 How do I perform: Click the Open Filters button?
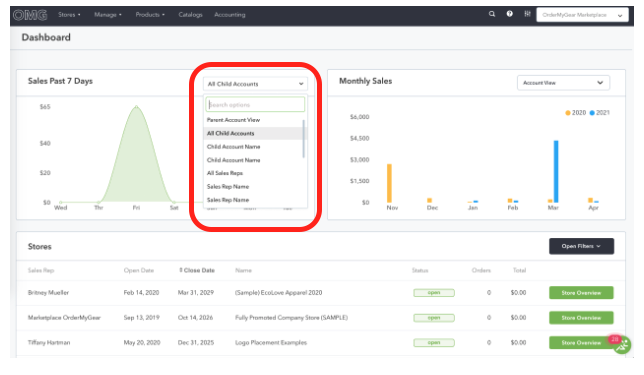(x=581, y=246)
